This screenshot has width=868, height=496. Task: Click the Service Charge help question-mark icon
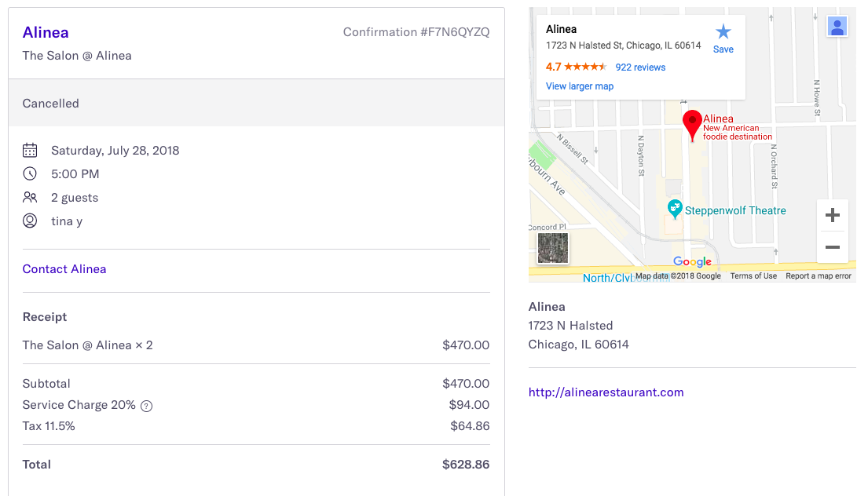pyautogui.click(x=146, y=407)
